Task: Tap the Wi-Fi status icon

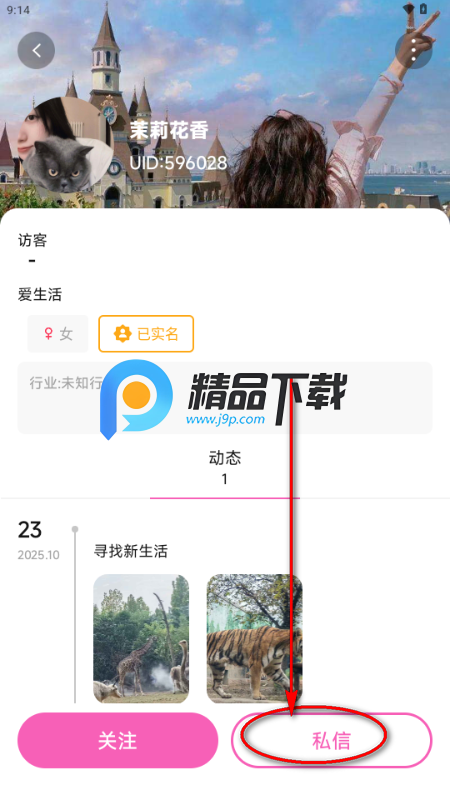Action: coord(408,9)
